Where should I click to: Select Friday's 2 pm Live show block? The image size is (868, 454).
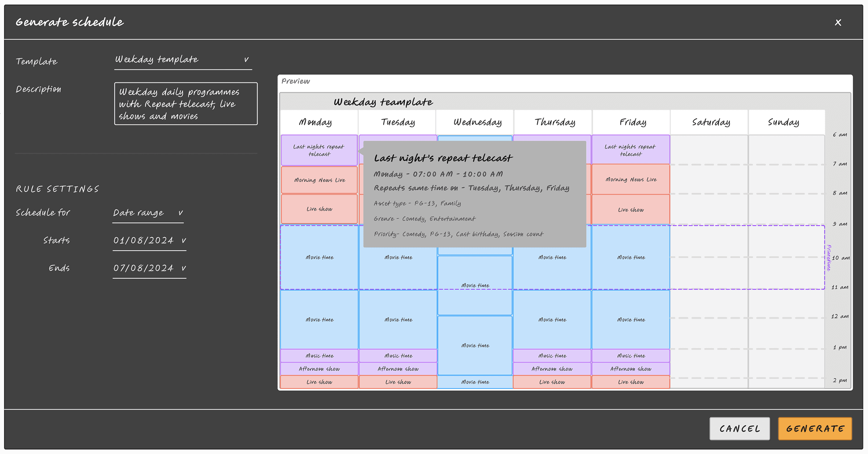(x=631, y=382)
